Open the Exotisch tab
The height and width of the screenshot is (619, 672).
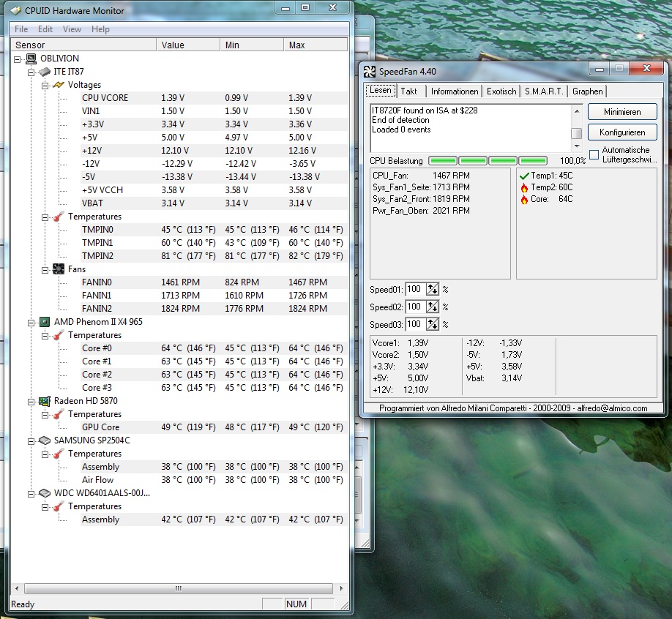click(501, 91)
